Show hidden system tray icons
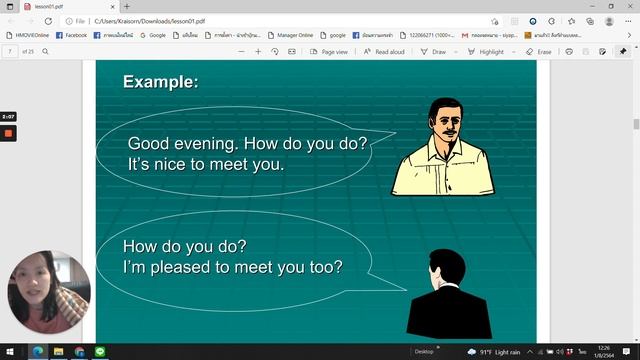The width and height of the screenshot is (640, 360). pos(530,352)
